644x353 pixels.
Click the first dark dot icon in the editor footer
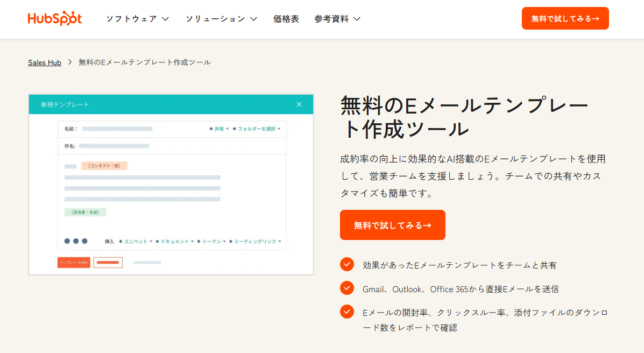point(67,241)
